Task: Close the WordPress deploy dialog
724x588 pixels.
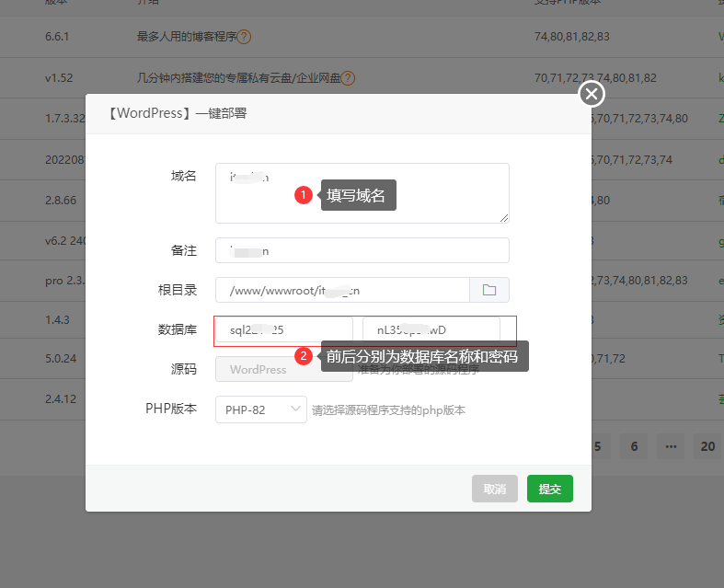Action: (x=592, y=94)
